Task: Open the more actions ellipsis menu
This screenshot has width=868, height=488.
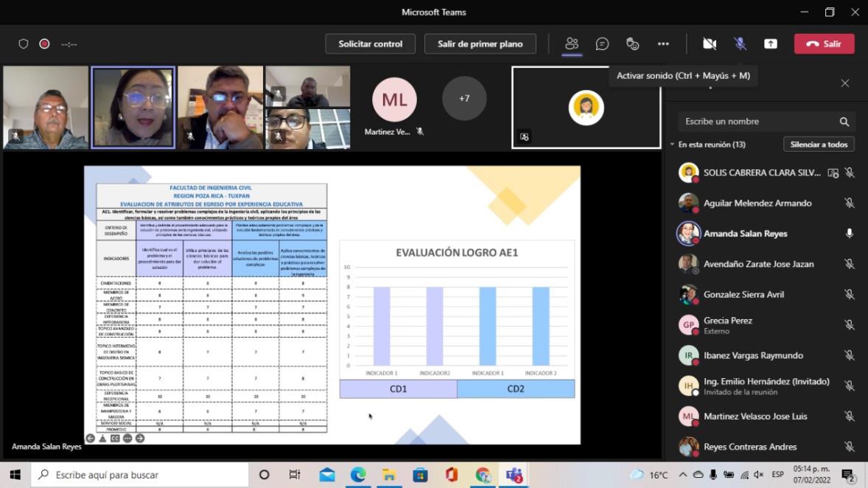Action: [663, 44]
